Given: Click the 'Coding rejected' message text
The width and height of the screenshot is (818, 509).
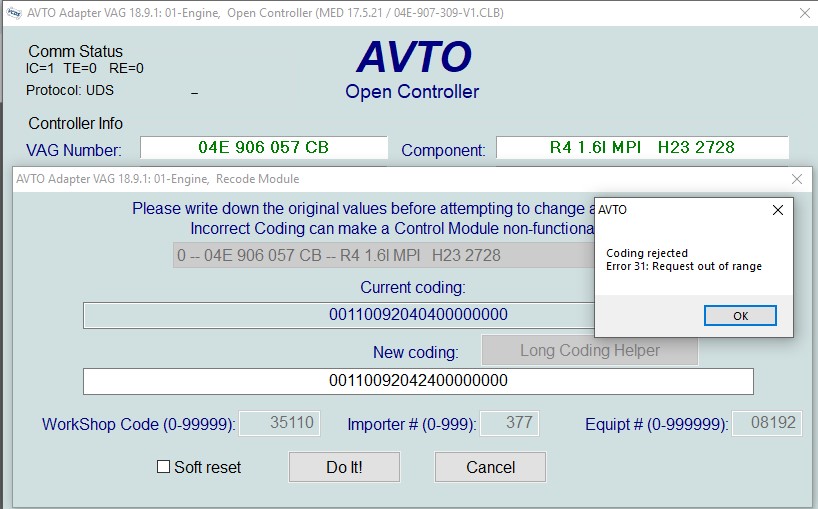Looking at the screenshot, I should coord(647,253).
